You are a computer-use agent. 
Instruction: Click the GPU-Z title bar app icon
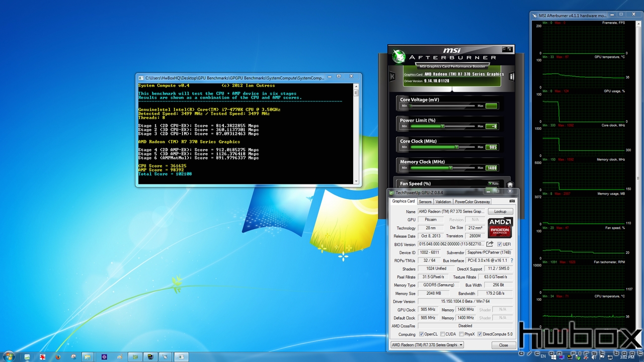[392, 193]
